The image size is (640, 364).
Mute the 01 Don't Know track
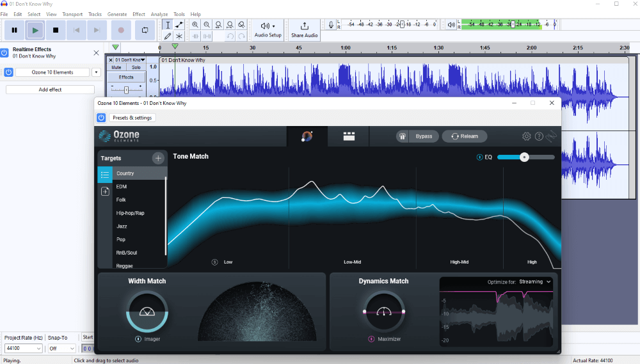[116, 67]
